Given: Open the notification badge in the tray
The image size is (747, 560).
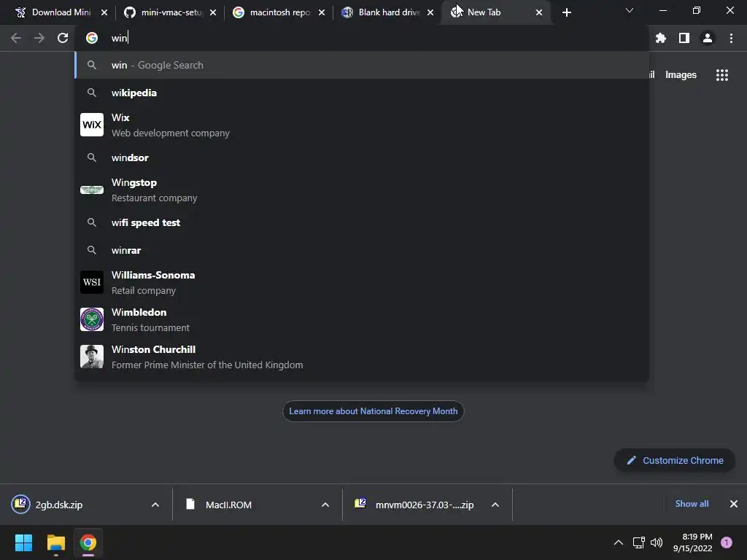Looking at the screenshot, I should pos(727,542).
